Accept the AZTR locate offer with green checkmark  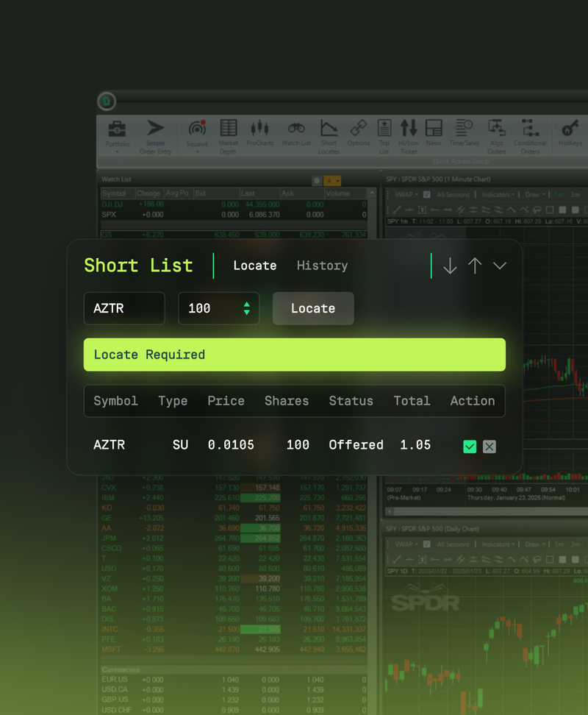[470, 447]
